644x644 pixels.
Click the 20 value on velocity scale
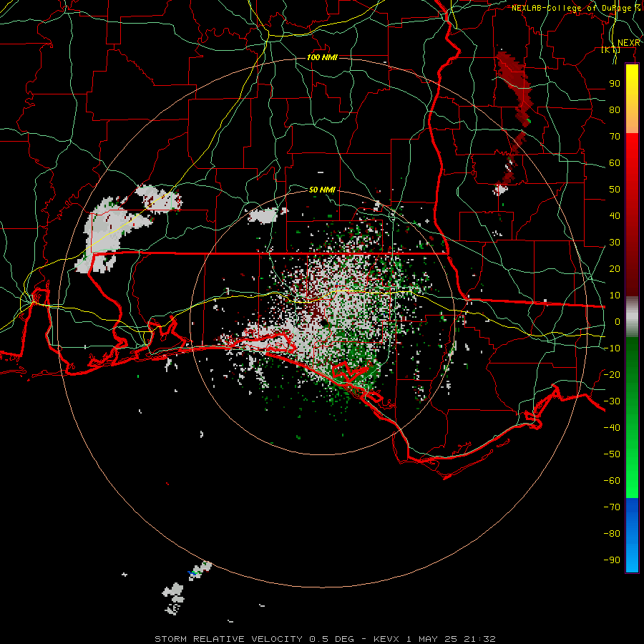pos(615,268)
